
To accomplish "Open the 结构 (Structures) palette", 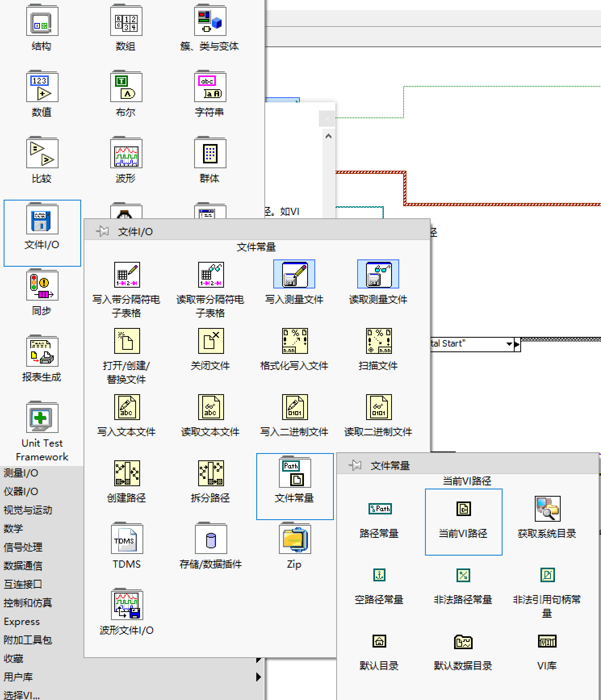I will (x=42, y=21).
